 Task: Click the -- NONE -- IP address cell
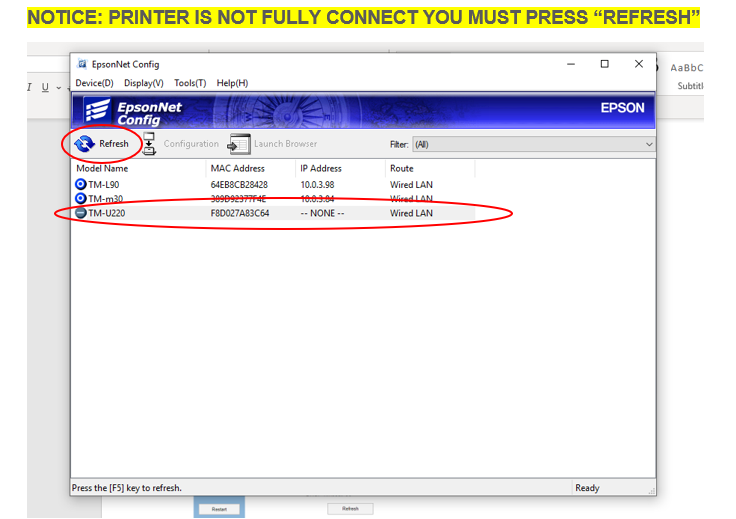pos(322,213)
